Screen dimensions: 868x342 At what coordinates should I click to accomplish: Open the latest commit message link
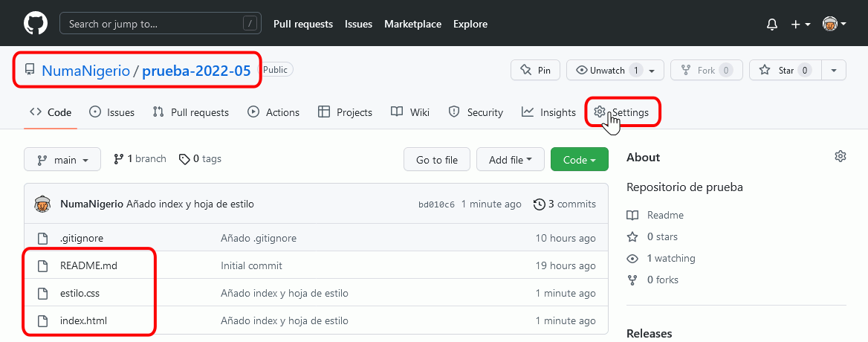190,204
